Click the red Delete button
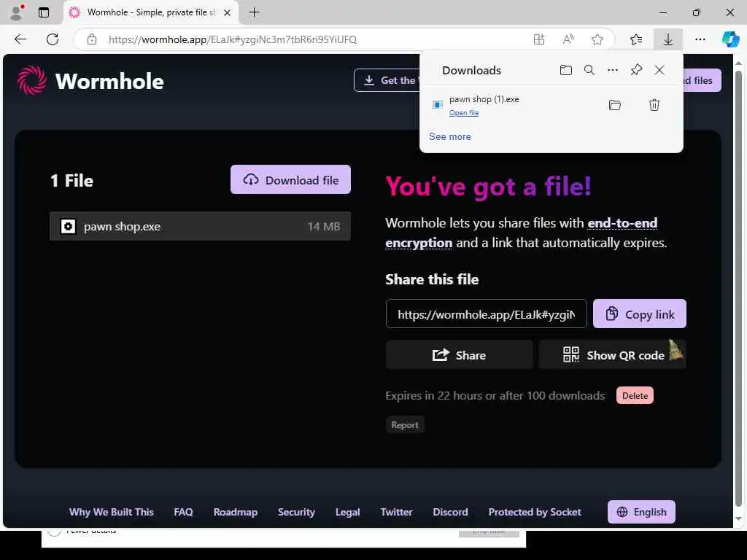The height and width of the screenshot is (560, 747). (635, 396)
